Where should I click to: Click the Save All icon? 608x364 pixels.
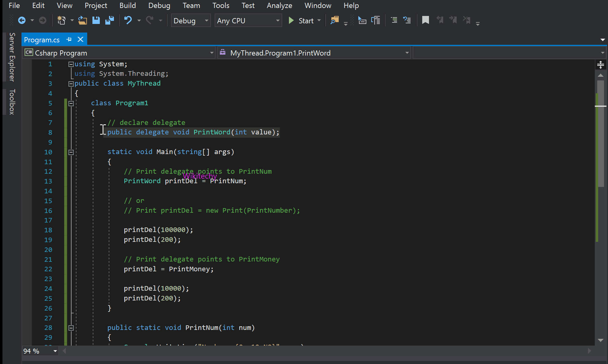(110, 21)
